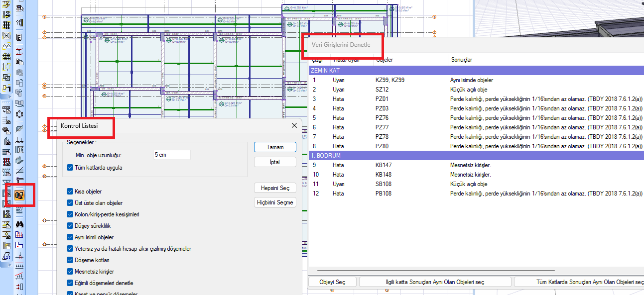Click the Hepsini Seç button

click(x=275, y=188)
